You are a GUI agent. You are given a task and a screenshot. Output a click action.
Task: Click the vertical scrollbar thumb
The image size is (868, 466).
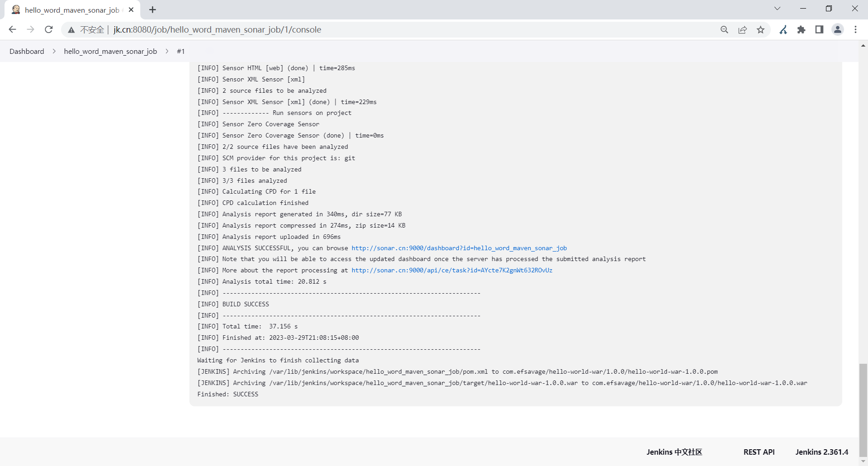pyautogui.click(x=863, y=409)
